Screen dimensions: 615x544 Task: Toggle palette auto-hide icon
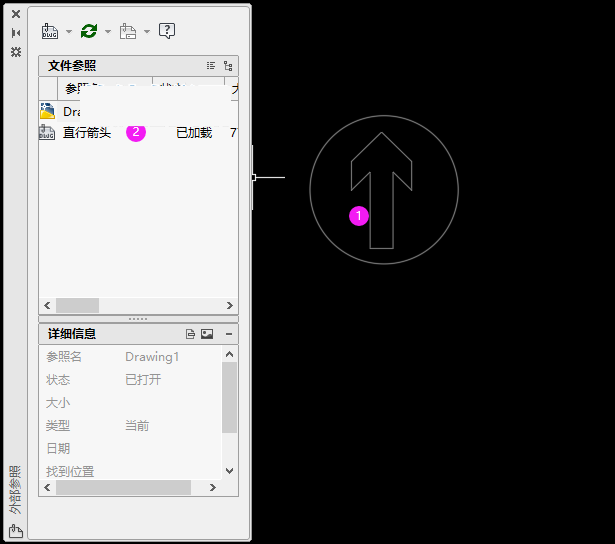tap(16, 33)
